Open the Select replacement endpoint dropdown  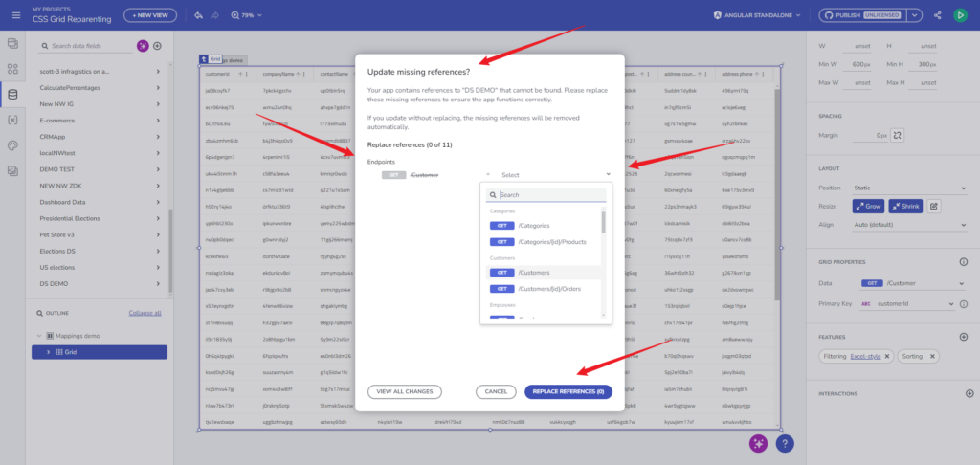click(x=555, y=175)
